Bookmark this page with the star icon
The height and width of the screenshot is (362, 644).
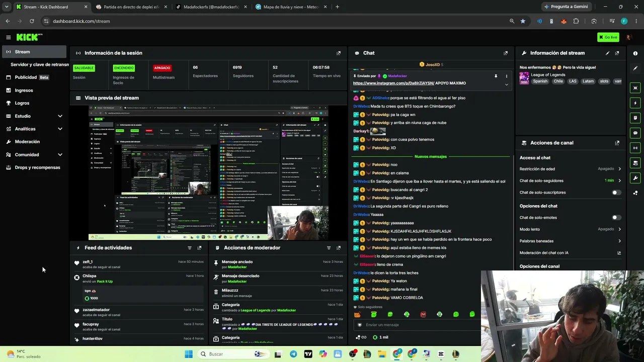point(523,21)
